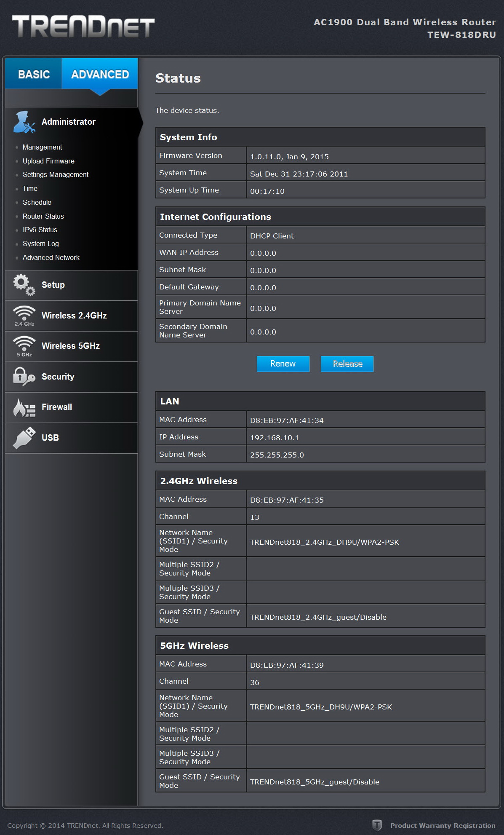The width and height of the screenshot is (504, 835).
Task: Click the WAN IP Address label
Action: (x=189, y=252)
